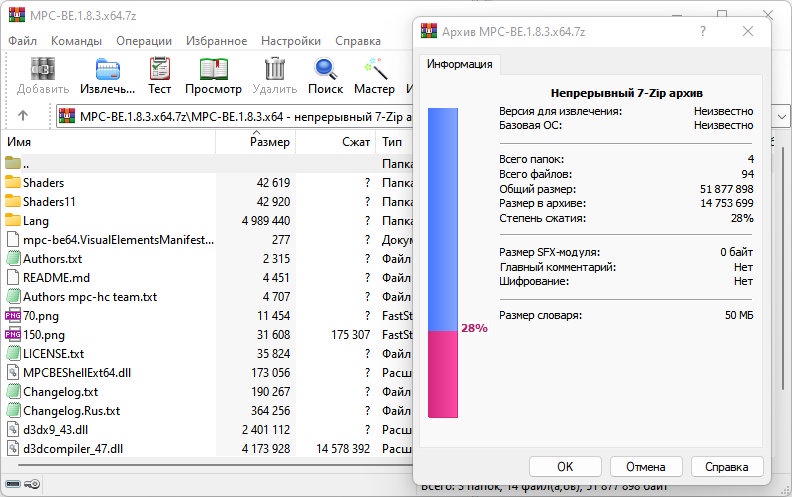Click the archive path address field
The image size is (792, 497).
[235, 117]
